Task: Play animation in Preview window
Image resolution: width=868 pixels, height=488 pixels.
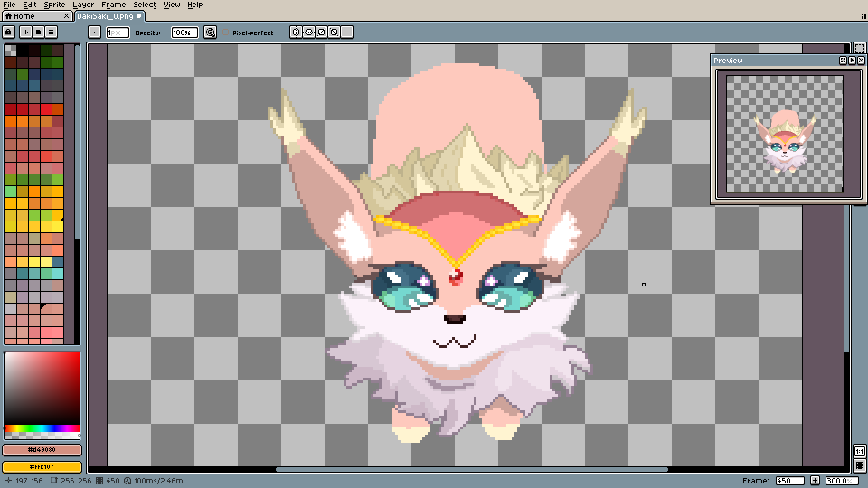Action: pos(852,60)
